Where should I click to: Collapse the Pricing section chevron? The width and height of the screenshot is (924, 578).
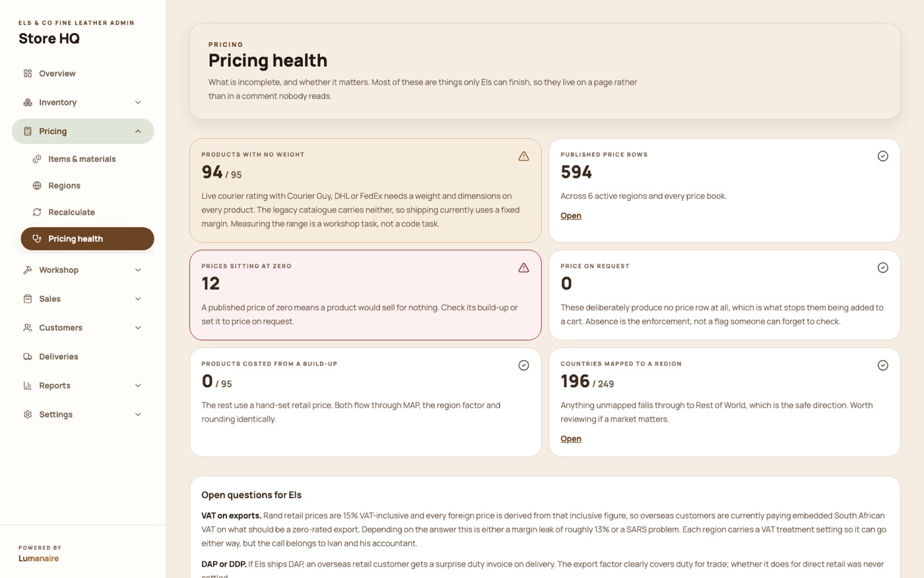pyautogui.click(x=138, y=131)
